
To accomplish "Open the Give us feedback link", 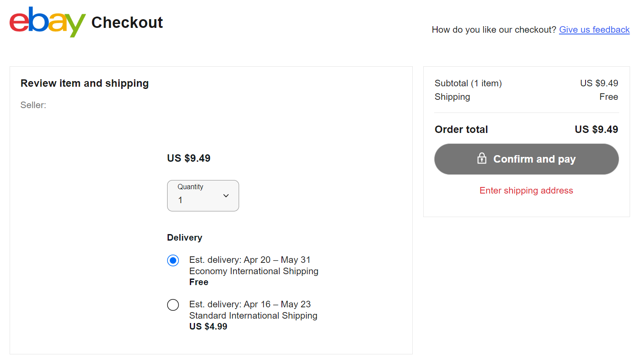I will (594, 30).
